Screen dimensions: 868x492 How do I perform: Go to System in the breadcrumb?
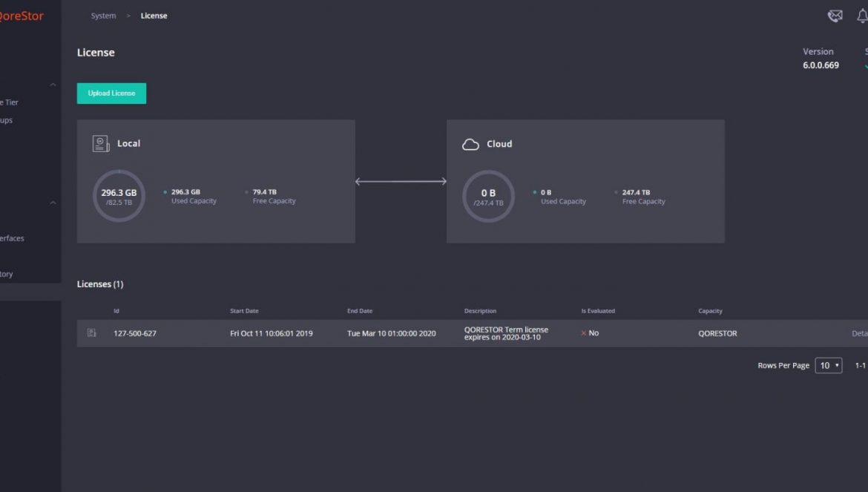104,16
